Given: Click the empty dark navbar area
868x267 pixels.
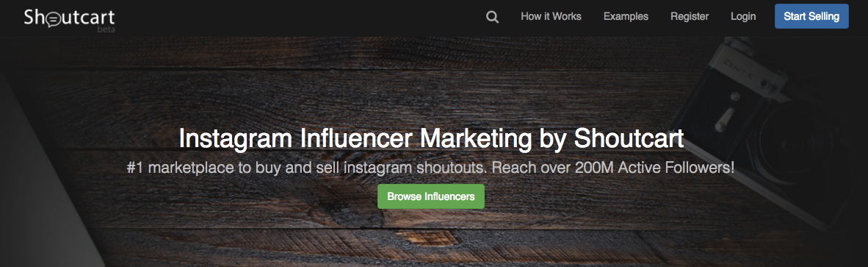Looking at the screenshot, I should (x=299, y=18).
